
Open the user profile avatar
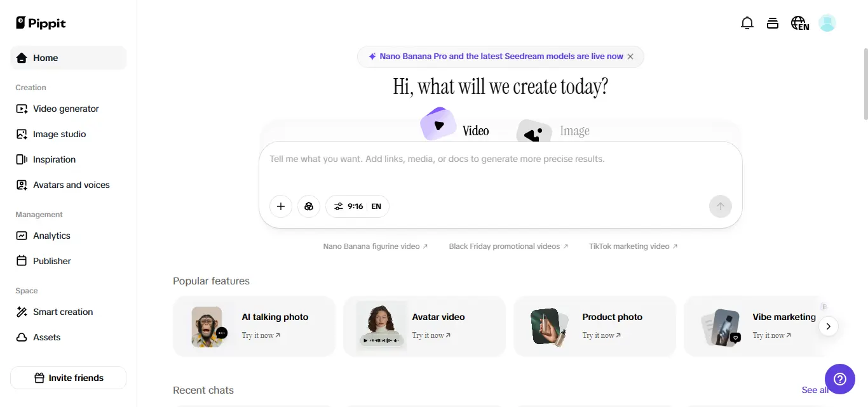(827, 23)
